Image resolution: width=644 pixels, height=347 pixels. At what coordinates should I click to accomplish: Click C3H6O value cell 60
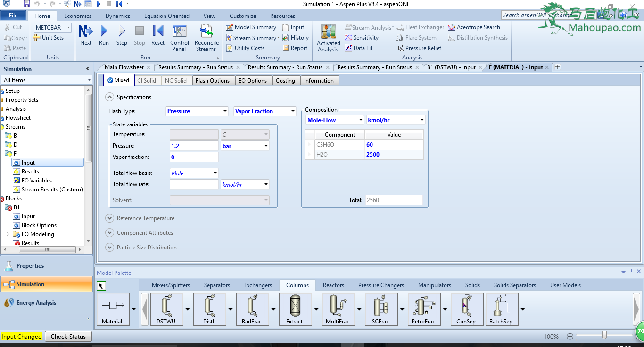394,145
